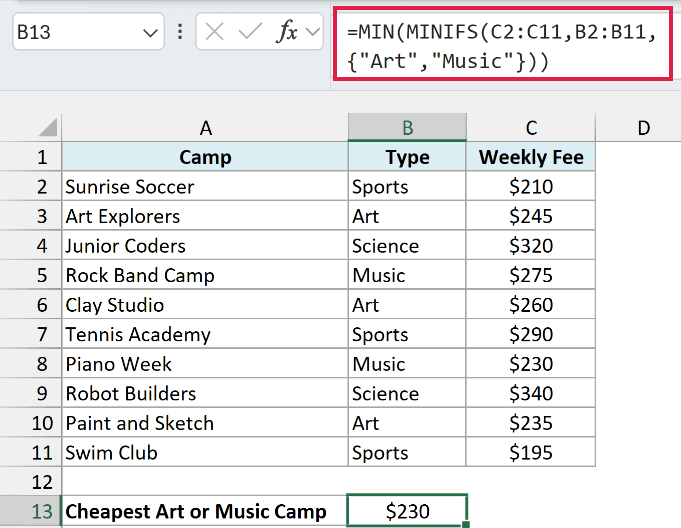
Task: Select row 13 header
Action: (30, 511)
